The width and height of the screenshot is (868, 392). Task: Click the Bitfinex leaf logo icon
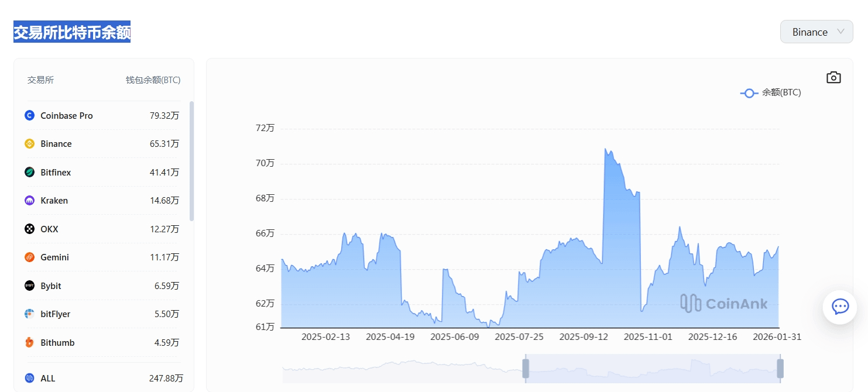[30, 172]
